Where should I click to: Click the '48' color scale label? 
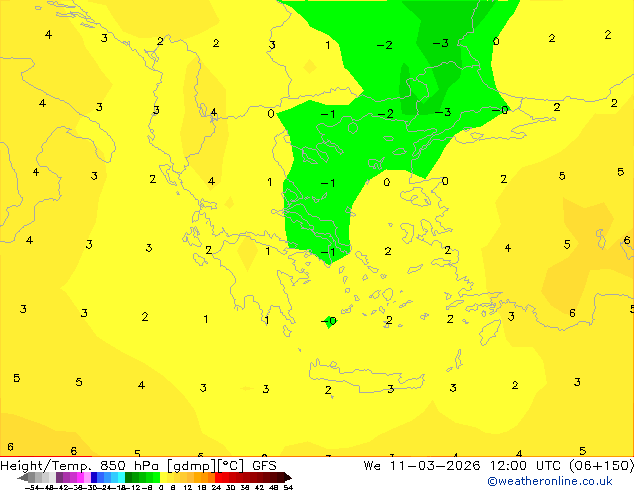[273, 488]
